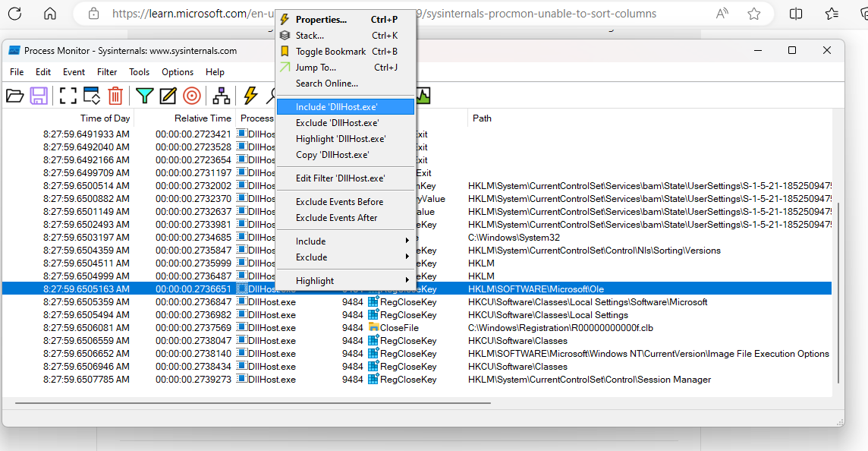Click the purple Save floppy disk icon
The height and width of the screenshot is (451, 868).
click(x=38, y=96)
